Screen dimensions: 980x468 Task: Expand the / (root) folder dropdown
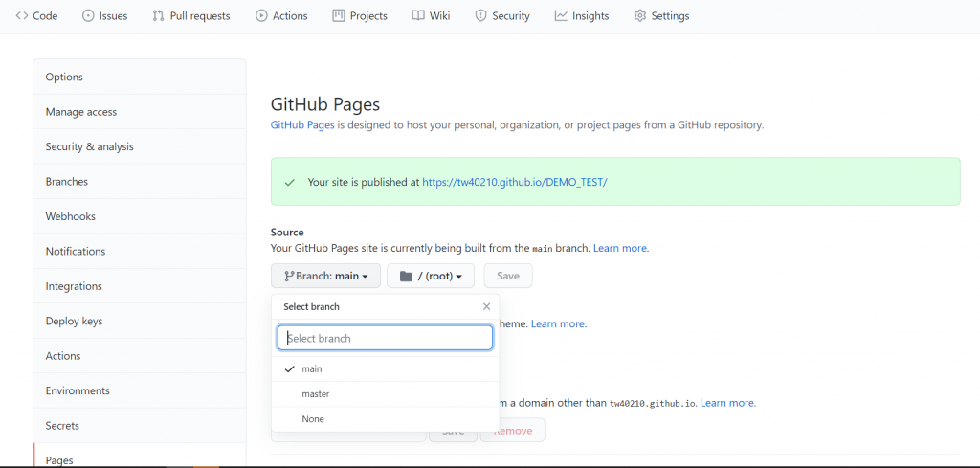431,276
